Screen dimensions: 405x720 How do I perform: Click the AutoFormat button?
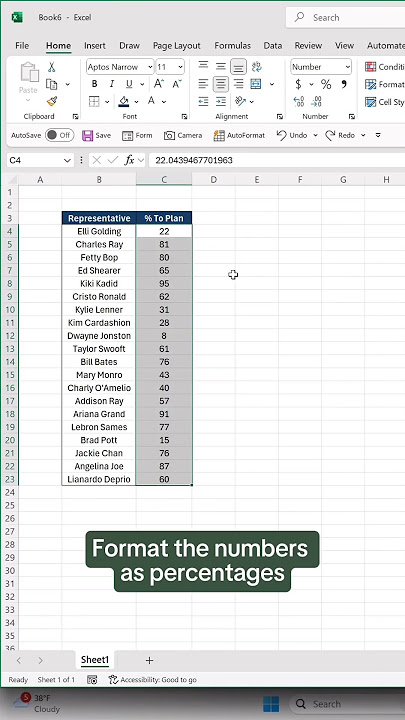[239, 135]
